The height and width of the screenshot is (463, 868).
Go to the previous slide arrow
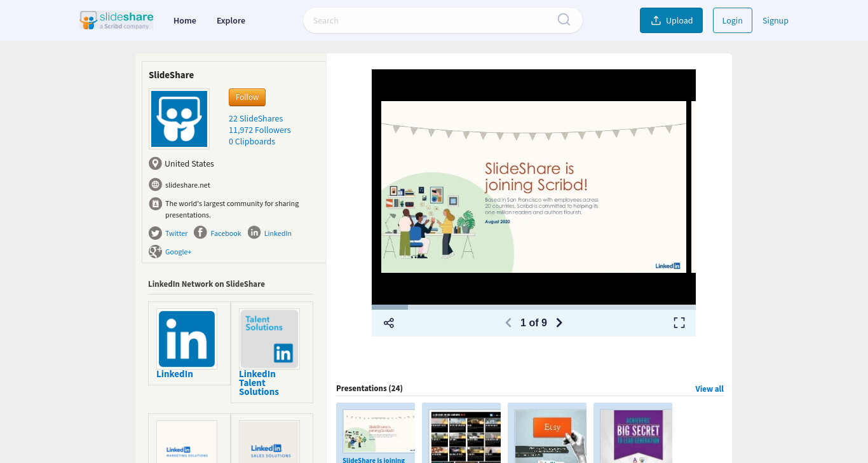[x=508, y=323]
